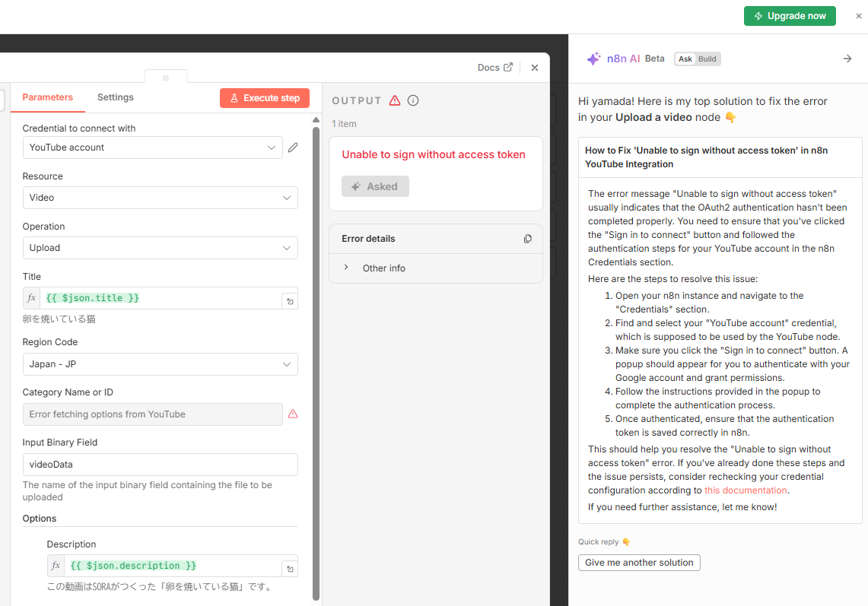
Task: Click the Category Name or ID field
Action: point(153,414)
